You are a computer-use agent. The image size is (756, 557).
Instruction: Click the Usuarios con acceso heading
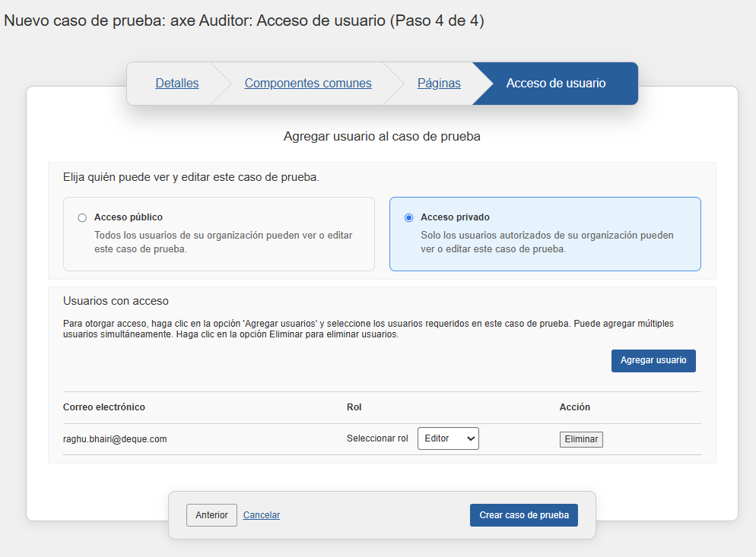click(116, 301)
